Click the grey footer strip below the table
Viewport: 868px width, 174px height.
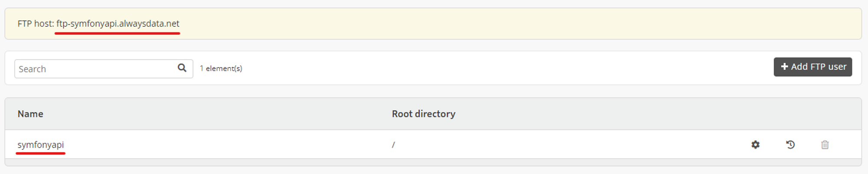(433, 162)
